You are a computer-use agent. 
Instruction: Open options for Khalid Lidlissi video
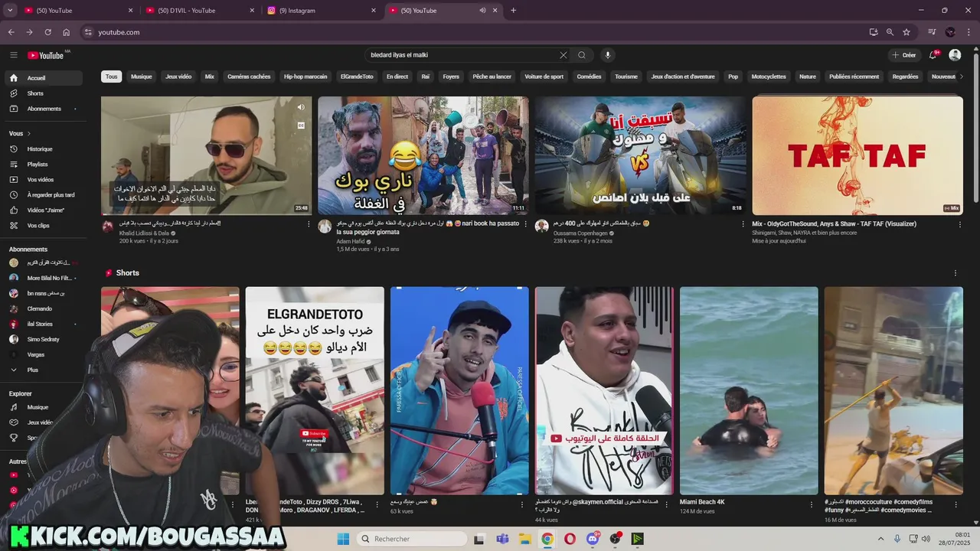click(x=309, y=224)
